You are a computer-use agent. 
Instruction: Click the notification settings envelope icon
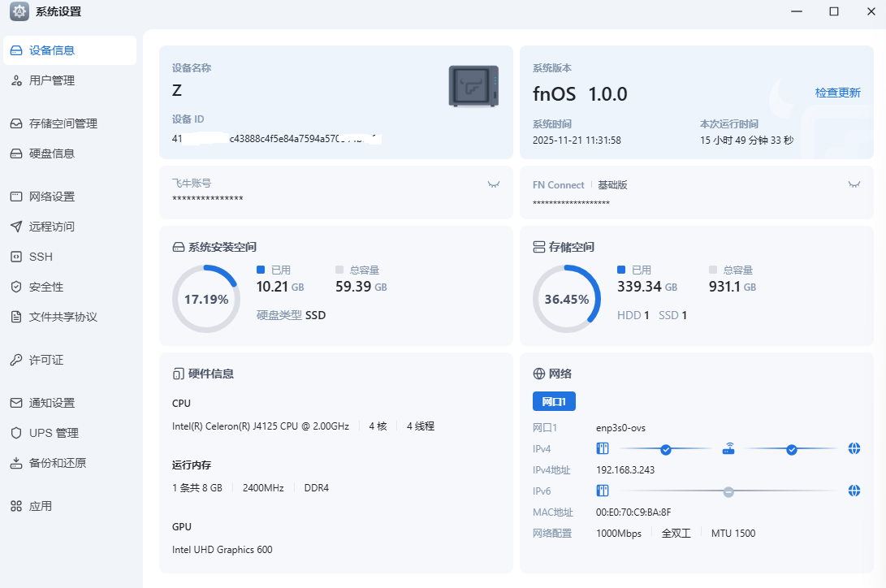(16, 403)
